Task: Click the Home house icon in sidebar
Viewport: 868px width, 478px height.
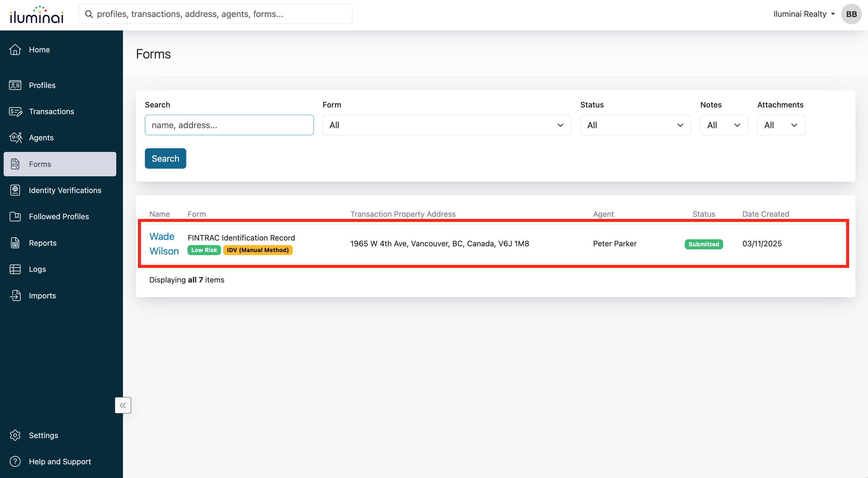Action: click(x=15, y=50)
